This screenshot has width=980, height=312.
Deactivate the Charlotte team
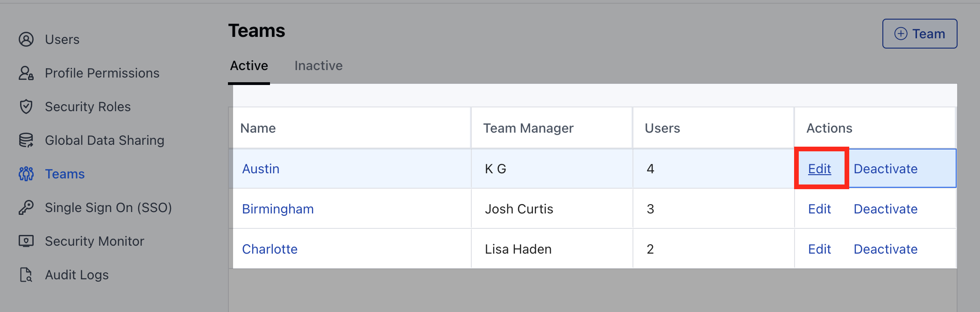tap(885, 249)
